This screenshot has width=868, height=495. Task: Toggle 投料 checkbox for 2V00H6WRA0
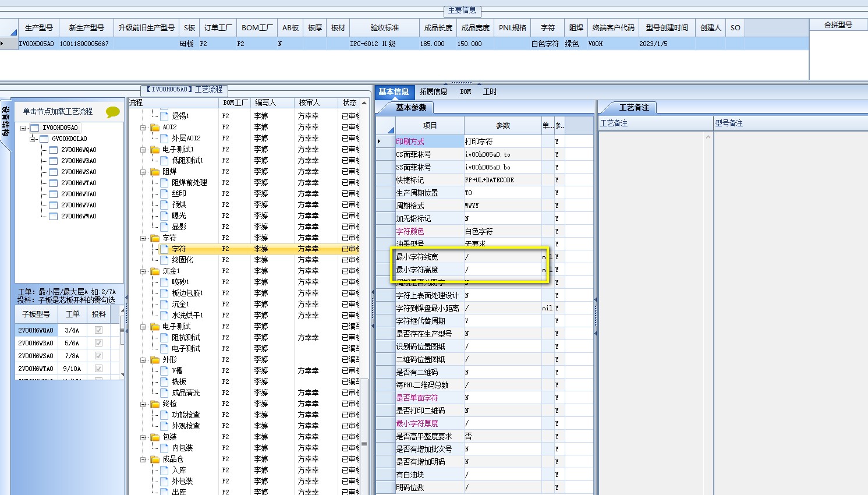(x=98, y=343)
